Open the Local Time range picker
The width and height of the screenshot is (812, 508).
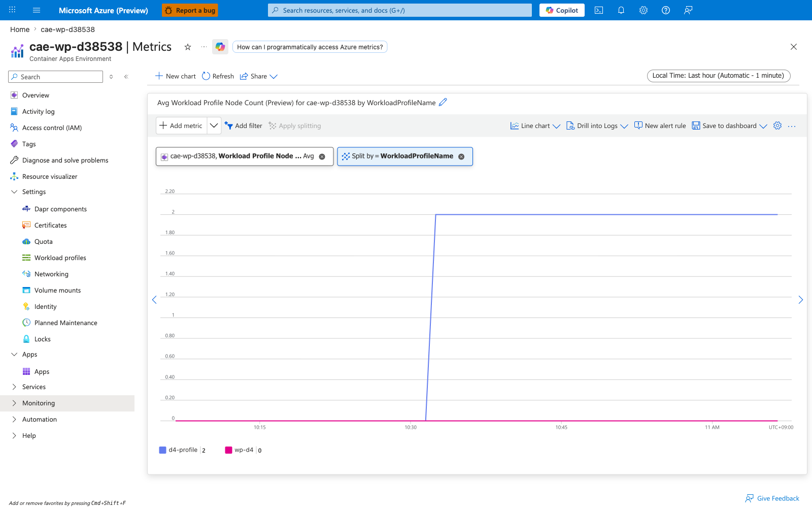pos(719,76)
